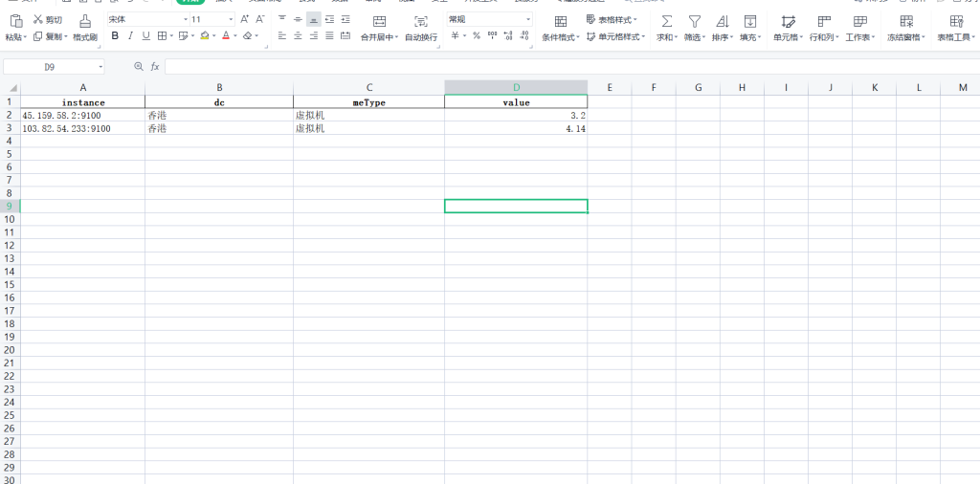
Task: Toggle Italic formatting
Action: click(131, 36)
